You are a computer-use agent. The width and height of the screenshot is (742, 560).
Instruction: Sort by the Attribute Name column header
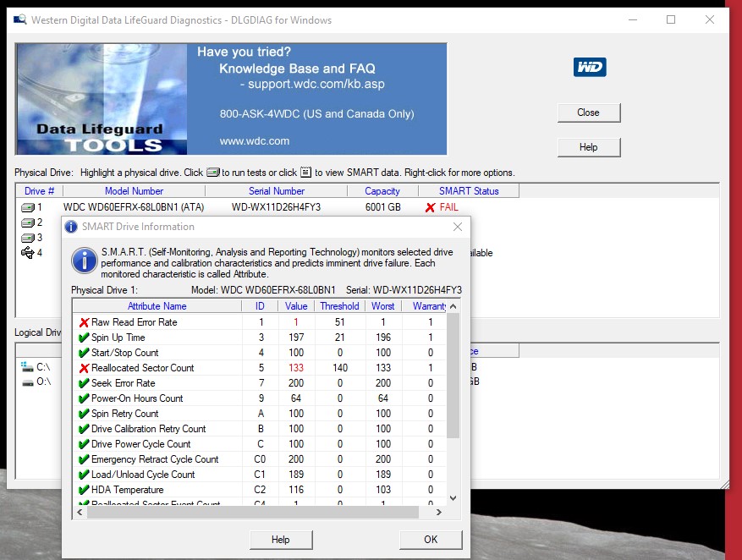coord(157,306)
